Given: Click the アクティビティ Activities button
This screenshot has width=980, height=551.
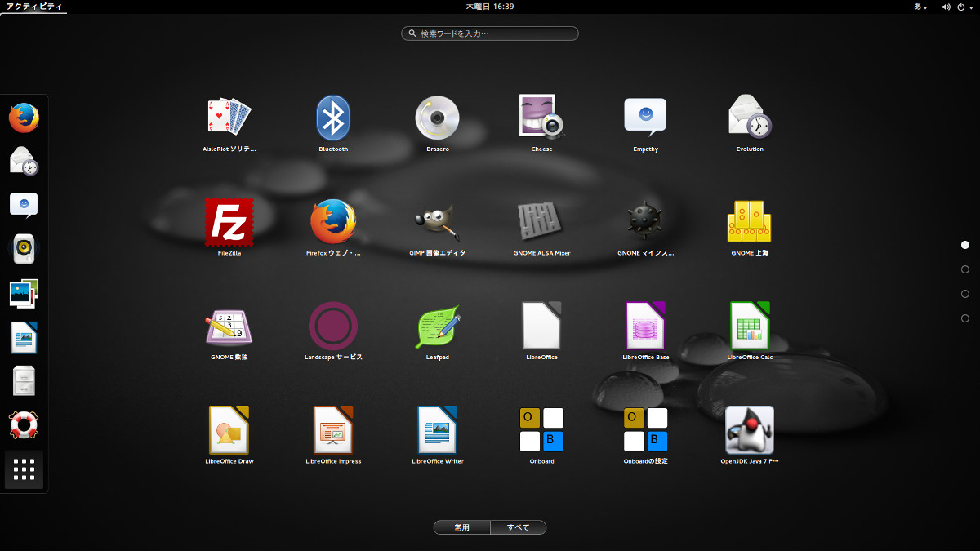Looking at the screenshot, I should coord(33,7).
